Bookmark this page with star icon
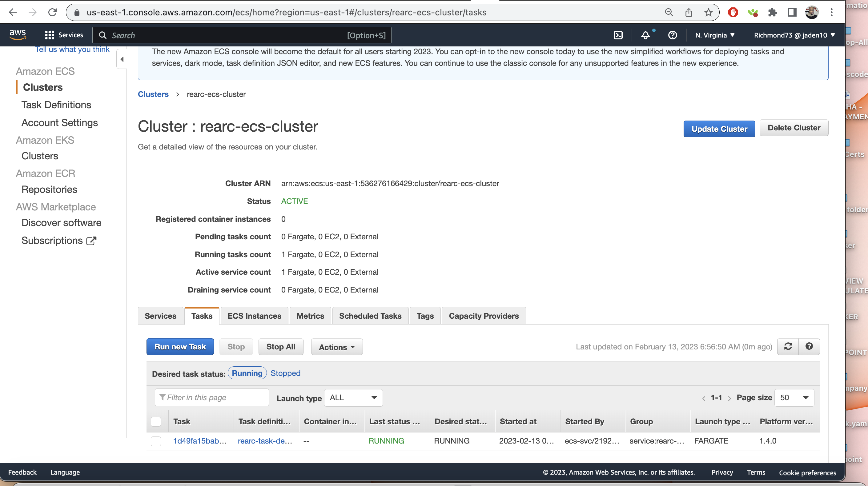 708,13
